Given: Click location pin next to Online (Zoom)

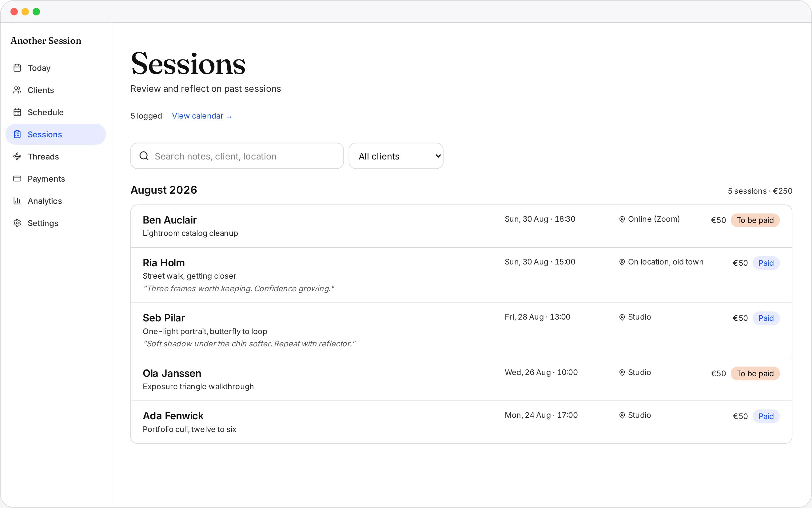Looking at the screenshot, I should click(x=622, y=220).
